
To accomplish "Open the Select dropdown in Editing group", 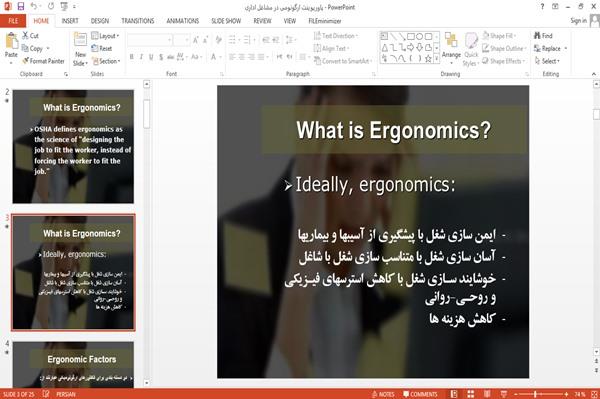I will tap(547, 61).
